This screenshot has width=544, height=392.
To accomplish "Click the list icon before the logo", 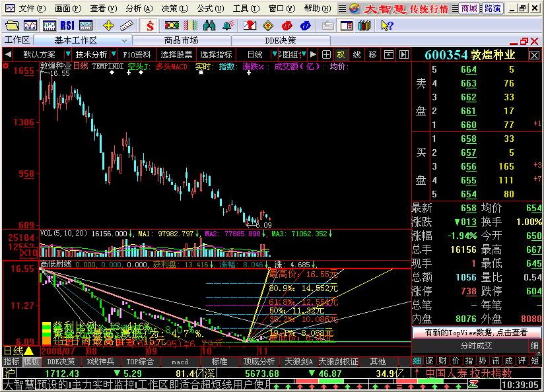I will (x=342, y=9).
